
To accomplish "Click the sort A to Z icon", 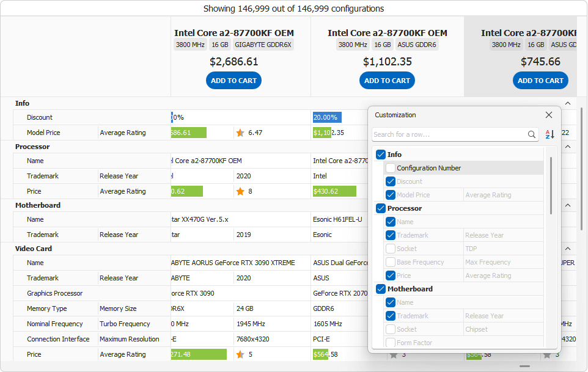I will (549, 134).
